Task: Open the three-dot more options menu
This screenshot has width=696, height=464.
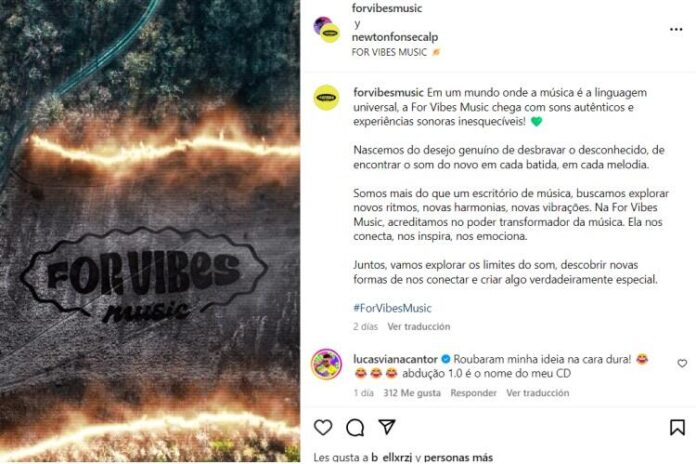Action: pyautogui.click(x=676, y=29)
